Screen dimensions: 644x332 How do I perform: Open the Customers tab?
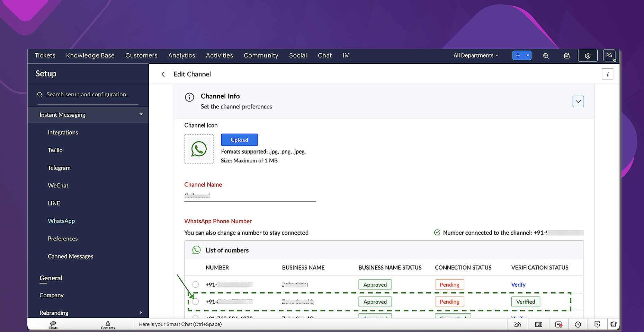(141, 55)
